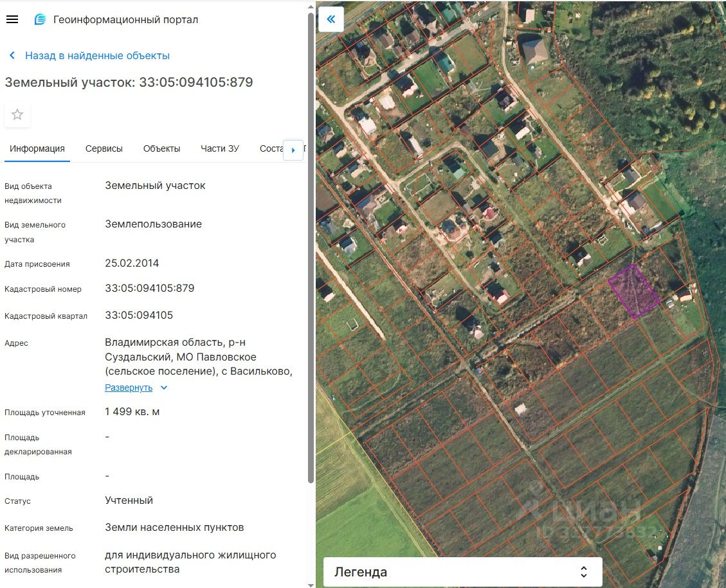
Task: Click the panel scrollbar down arrow
Action: pos(311,583)
